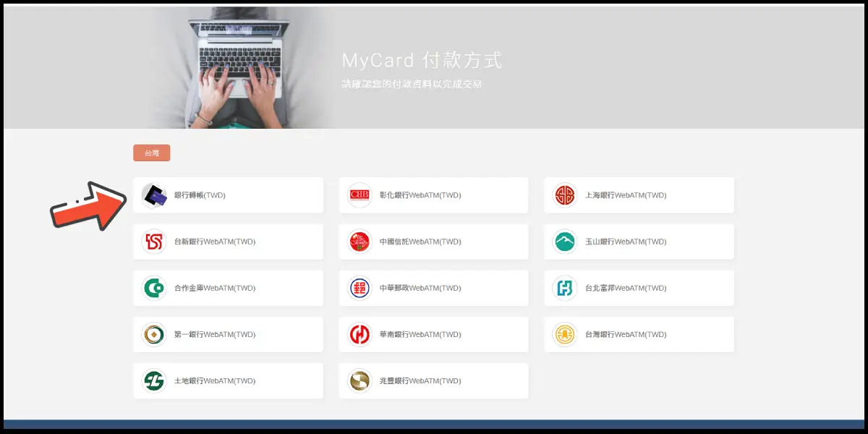Choose the 合作金庫WebATM(TWD) label
The height and width of the screenshot is (434, 868).
pos(215,288)
